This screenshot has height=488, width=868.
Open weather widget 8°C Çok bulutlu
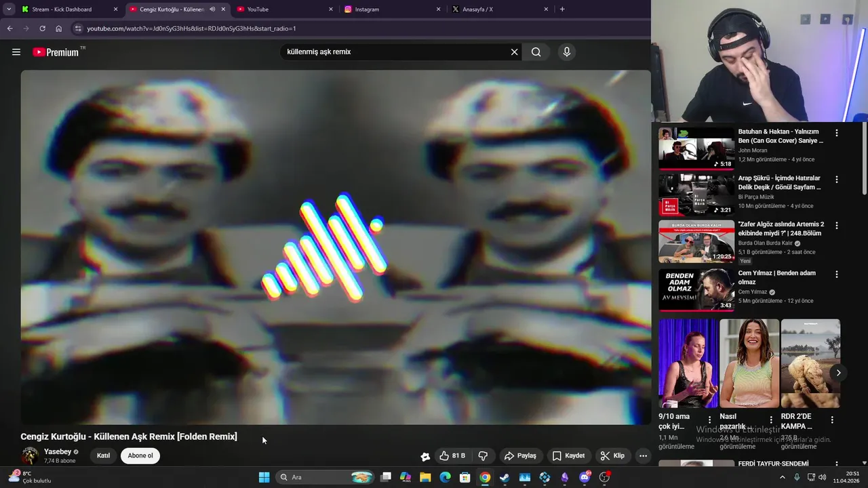31,477
